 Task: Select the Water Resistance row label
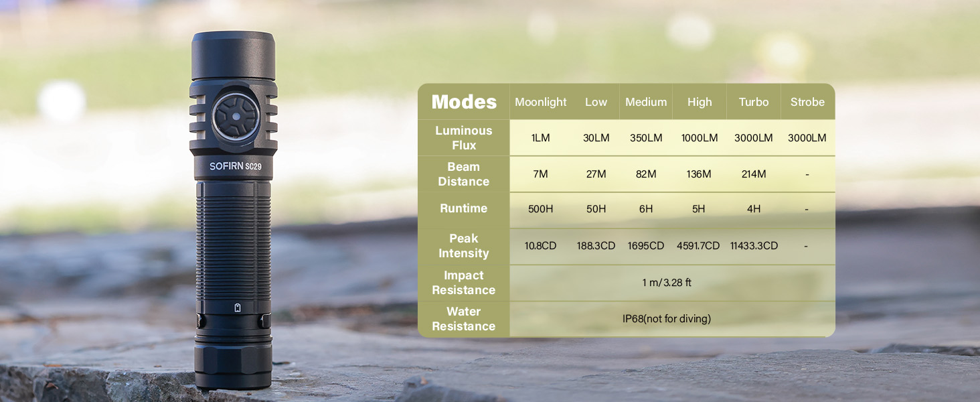[464, 319]
